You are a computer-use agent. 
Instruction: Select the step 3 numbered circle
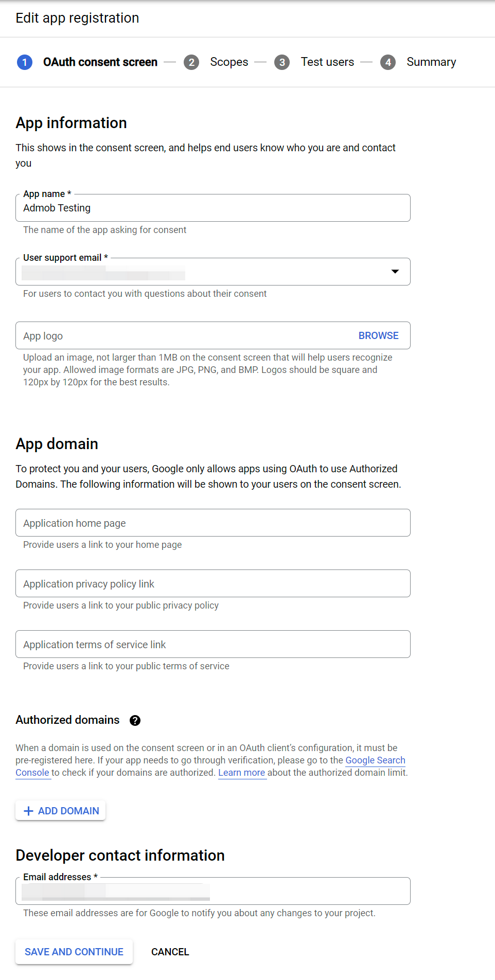click(x=282, y=62)
